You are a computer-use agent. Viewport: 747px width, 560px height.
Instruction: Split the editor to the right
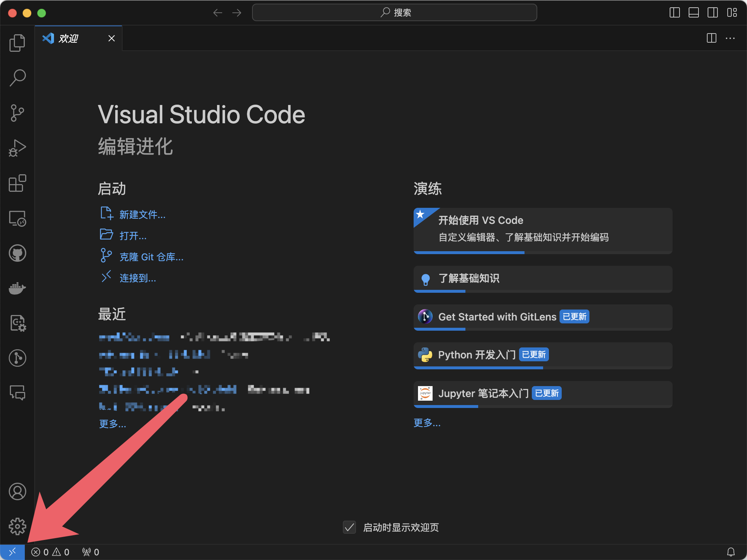(x=711, y=38)
